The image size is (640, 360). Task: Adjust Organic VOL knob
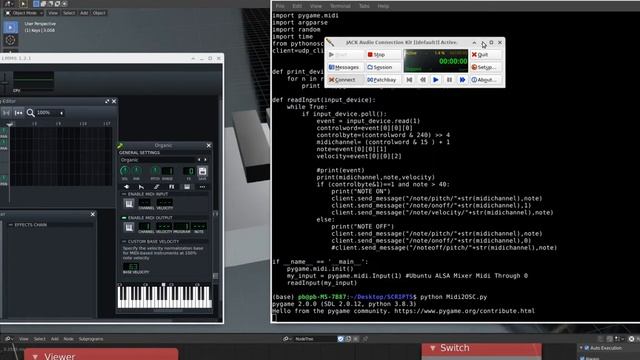124,171
